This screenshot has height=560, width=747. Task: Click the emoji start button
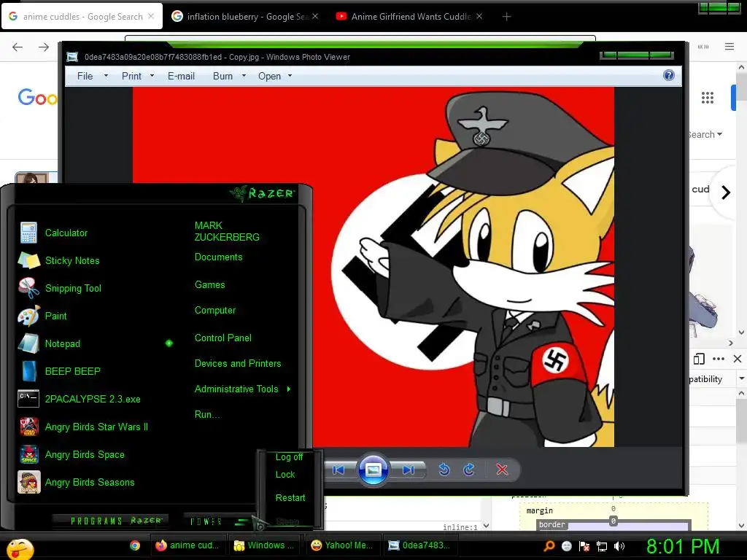point(20,548)
